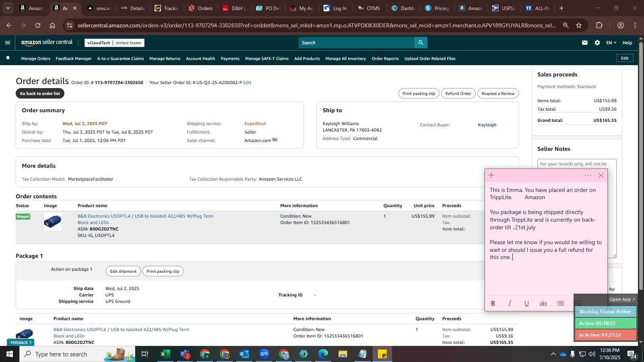The image size is (644, 362).
Task: Switch to the OTMS browser tab
Action: coord(369,8)
